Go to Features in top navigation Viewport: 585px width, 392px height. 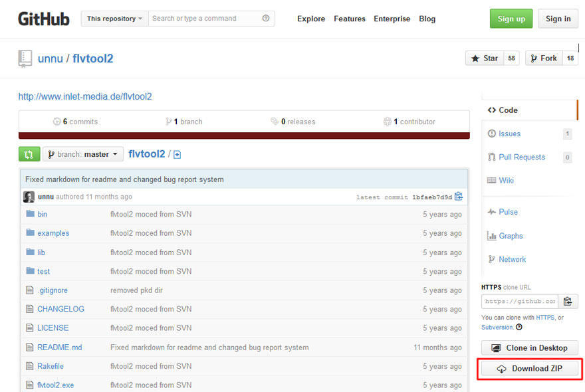coord(350,19)
